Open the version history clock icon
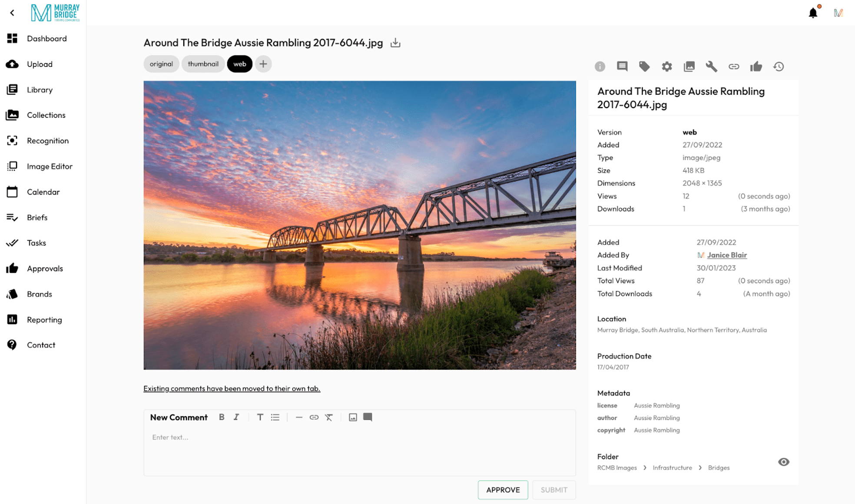This screenshot has height=504, width=855. tap(779, 66)
